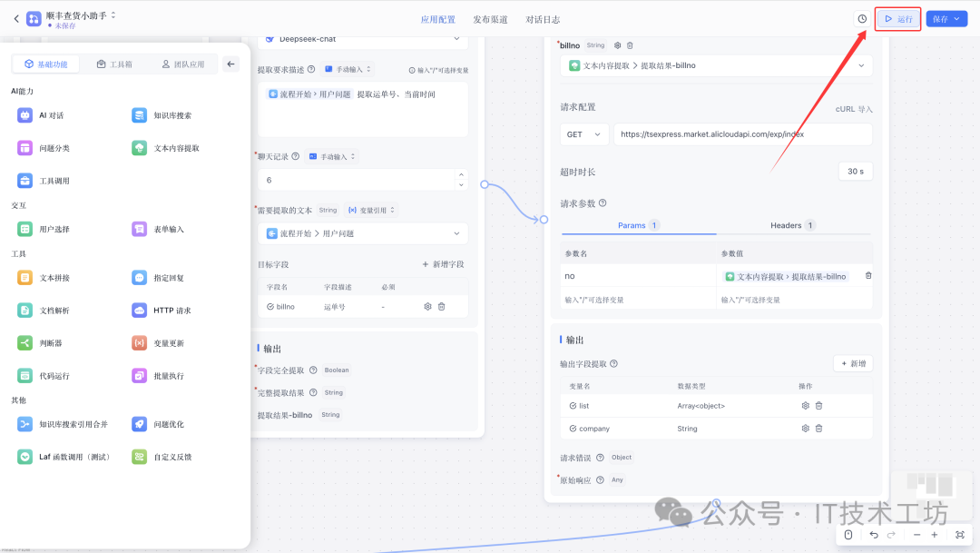980x553 pixels.
Task: Open the Deepseek-chat model dropdown
Action: [x=361, y=38]
